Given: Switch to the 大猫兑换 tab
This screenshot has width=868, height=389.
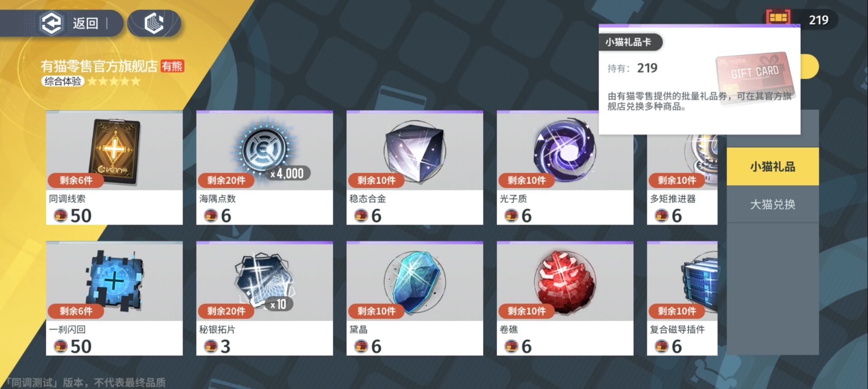Looking at the screenshot, I should [773, 204].
